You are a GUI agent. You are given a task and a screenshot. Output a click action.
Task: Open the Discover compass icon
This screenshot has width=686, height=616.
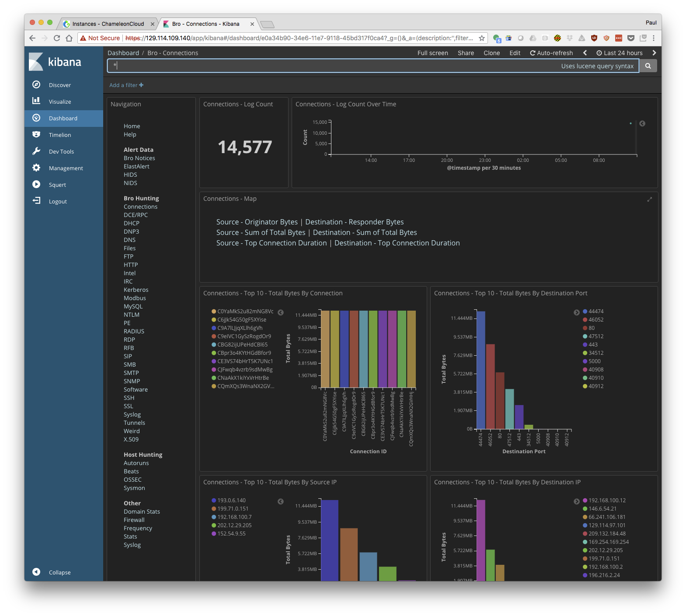(36, 84)
